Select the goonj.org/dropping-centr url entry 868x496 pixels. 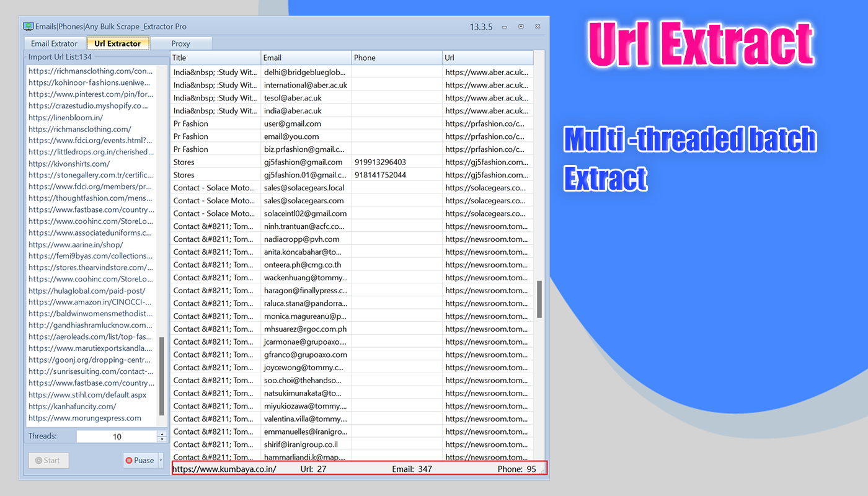[91, 360]
